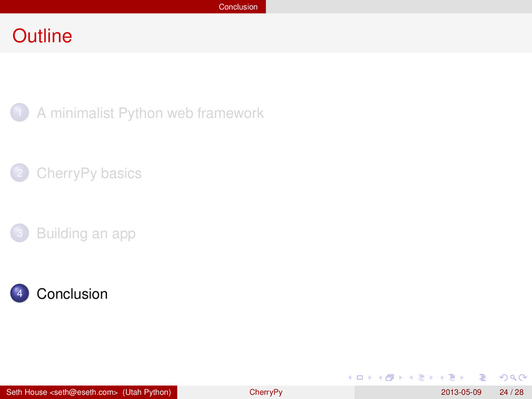Click the slide rectangle navigation icon
Screen dimensions: 532x399
tap(360, 378)
